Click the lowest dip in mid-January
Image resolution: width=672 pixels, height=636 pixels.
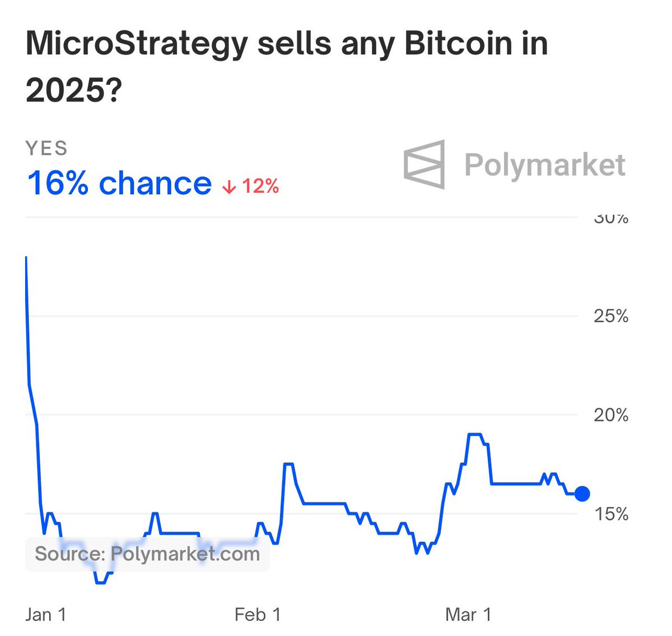click(x=101, y=583)
